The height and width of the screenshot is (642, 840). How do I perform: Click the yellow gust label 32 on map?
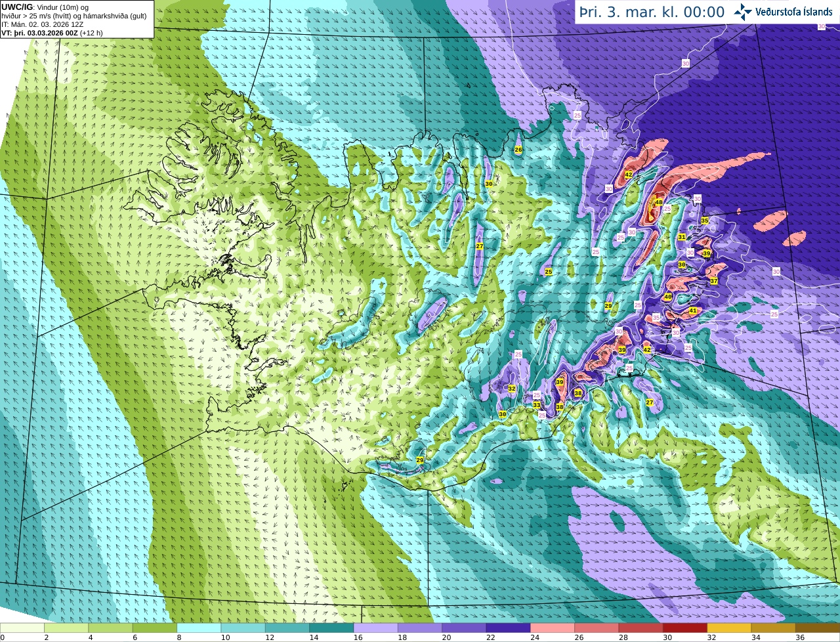[512, 389]
